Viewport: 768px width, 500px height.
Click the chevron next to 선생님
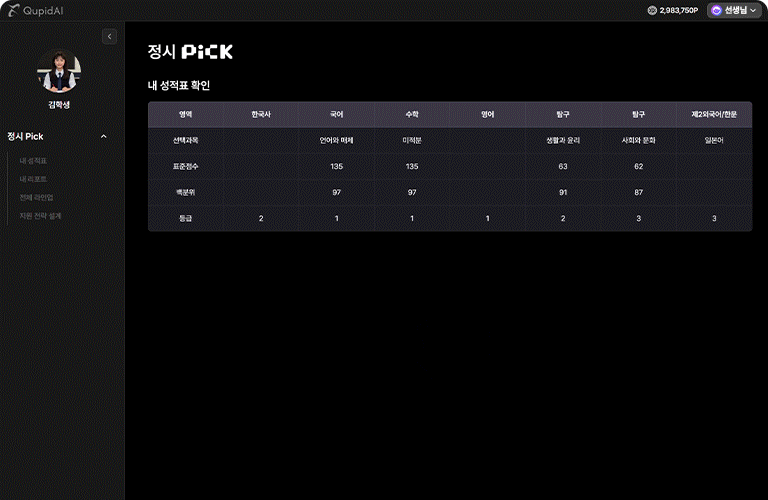tap(753, 10)
